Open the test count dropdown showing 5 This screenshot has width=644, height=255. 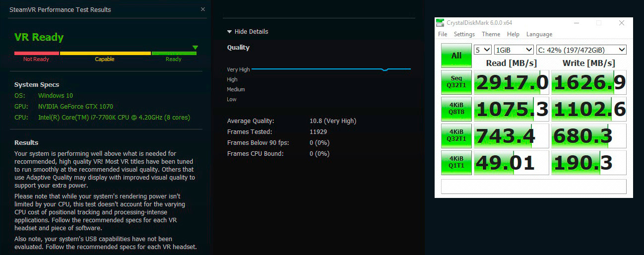pyautogui.click(x=483, y=50)
